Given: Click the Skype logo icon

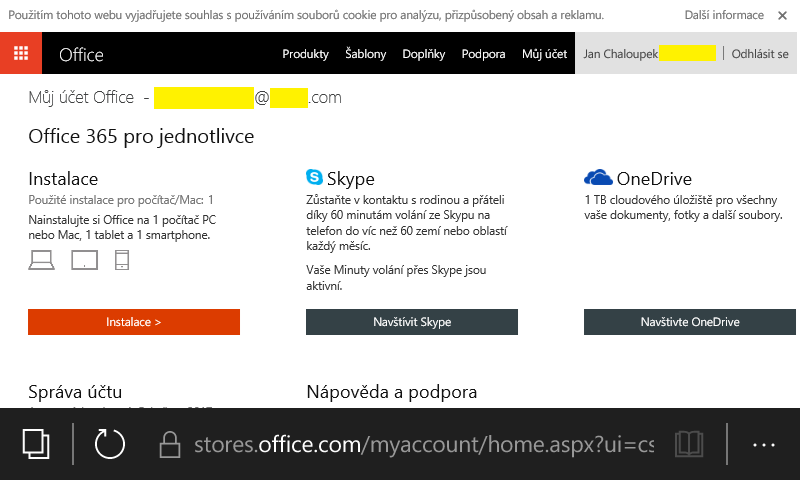Looking at the screenshot, I should click(x=314, y=177).
